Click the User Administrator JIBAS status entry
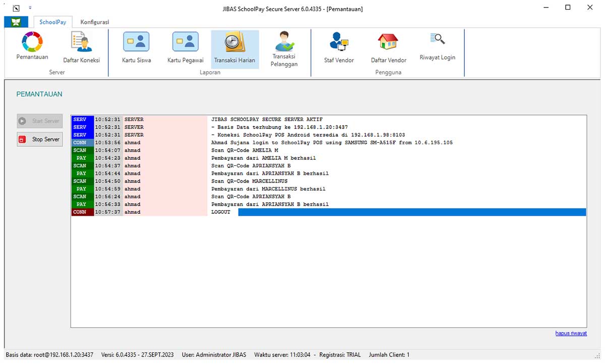Viewport: 605px width, 364px height. (214, 355)
